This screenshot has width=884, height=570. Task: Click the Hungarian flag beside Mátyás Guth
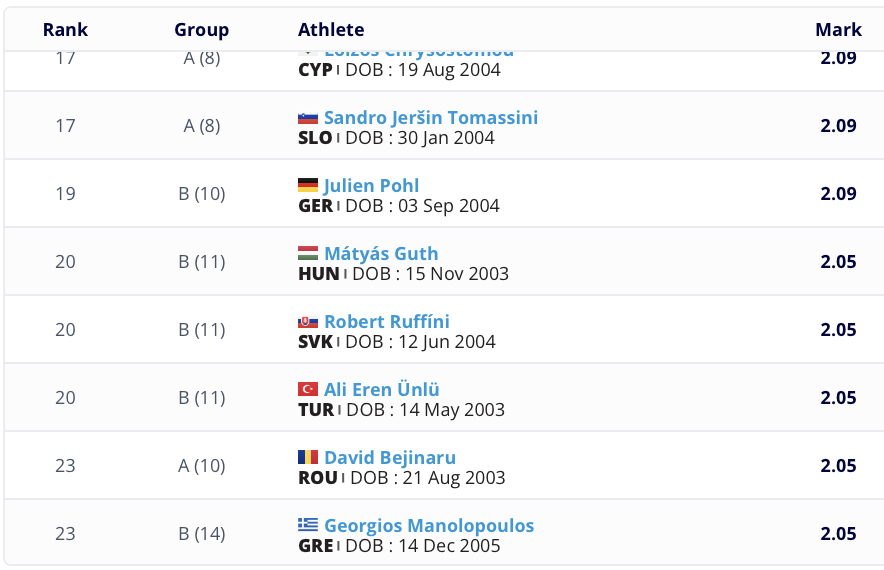point(308,254)
